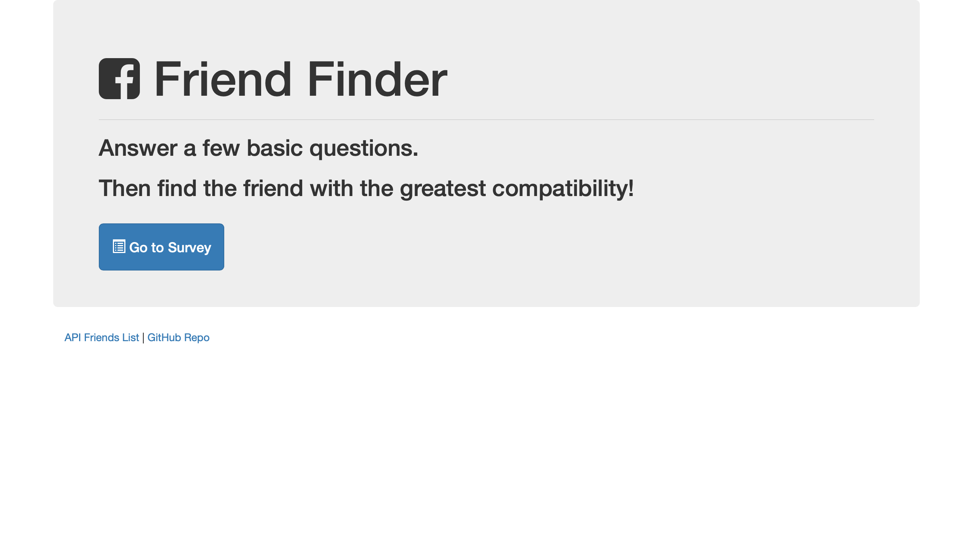Open the API Friends List link
Screen dimensions: 973x560
pyautogui.click(x=101, y=337)
